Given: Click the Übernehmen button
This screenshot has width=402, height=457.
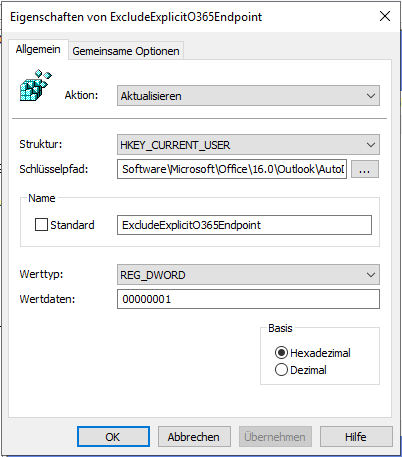Looking at the screenshot, I should (275, 437).
